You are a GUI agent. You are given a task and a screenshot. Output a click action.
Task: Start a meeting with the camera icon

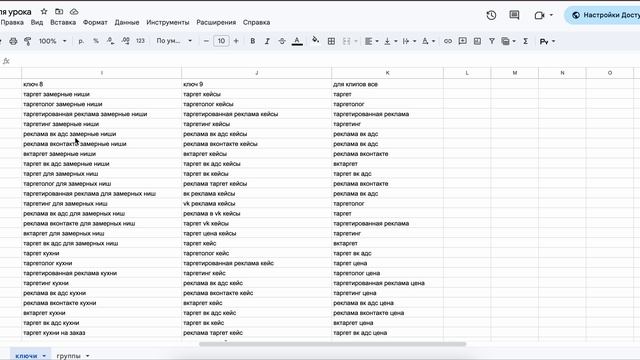coord(539,16)
